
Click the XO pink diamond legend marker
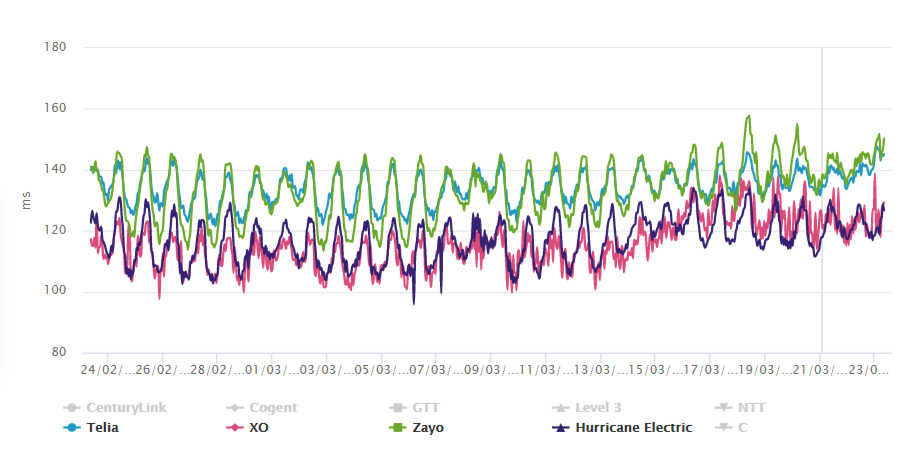pos(235,428)
